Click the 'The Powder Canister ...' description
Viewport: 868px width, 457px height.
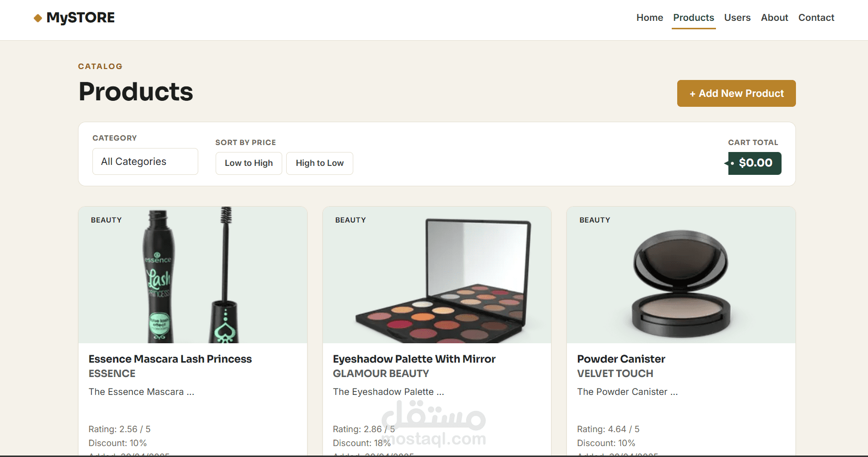628,392
